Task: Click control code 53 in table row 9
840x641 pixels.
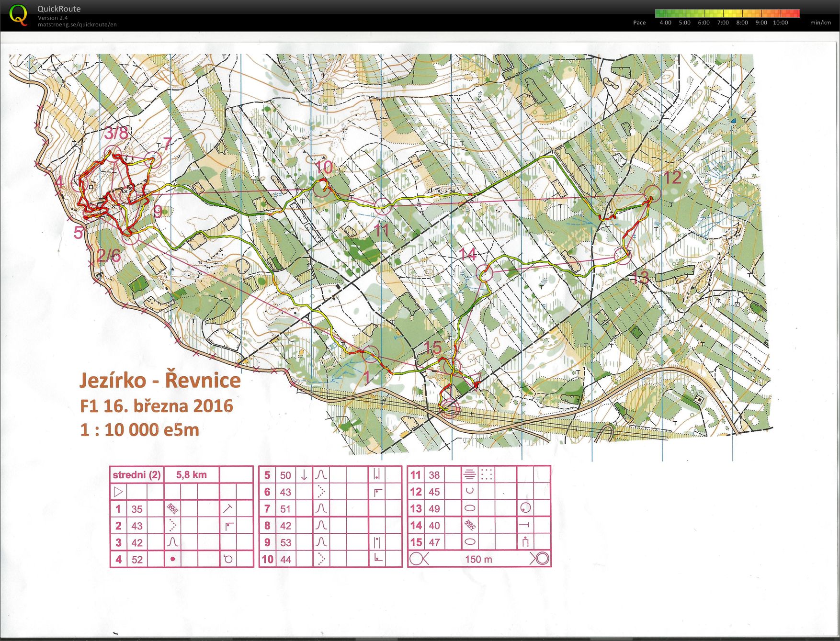Action: tap(285, 543)
